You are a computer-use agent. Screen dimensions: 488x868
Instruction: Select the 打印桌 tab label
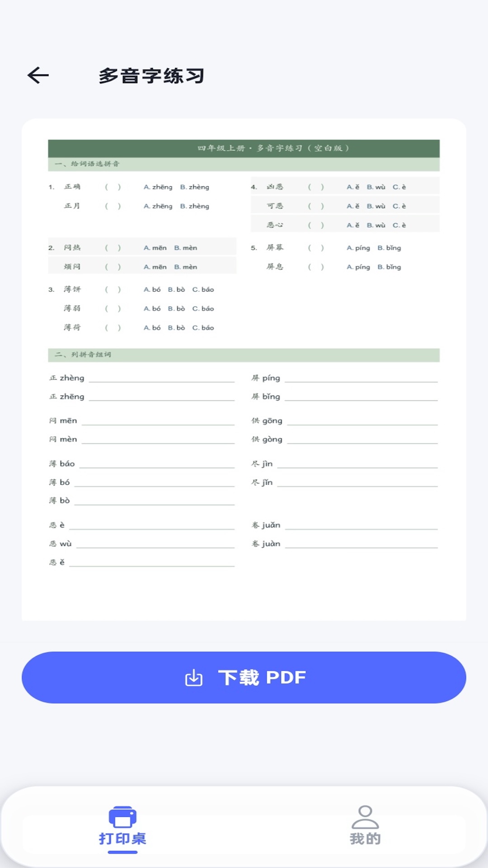pyautogui.click(x=122, y=839)
